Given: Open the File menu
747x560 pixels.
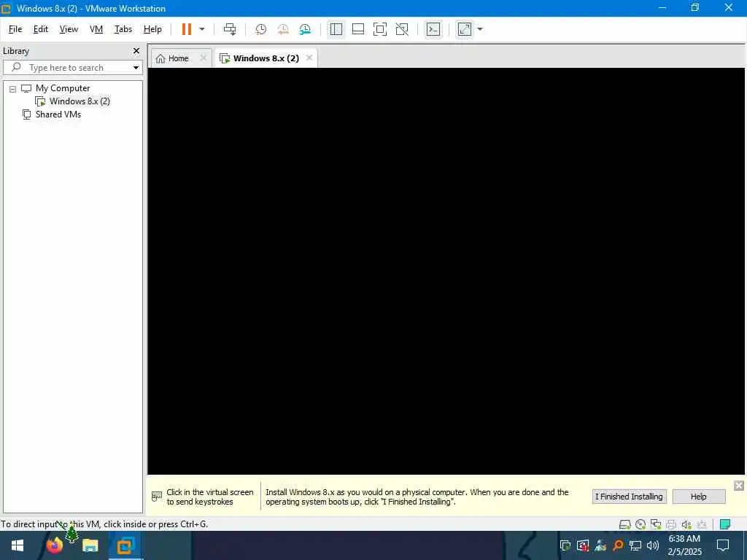Looking at the screenshot, I should (x=15, y=29).
